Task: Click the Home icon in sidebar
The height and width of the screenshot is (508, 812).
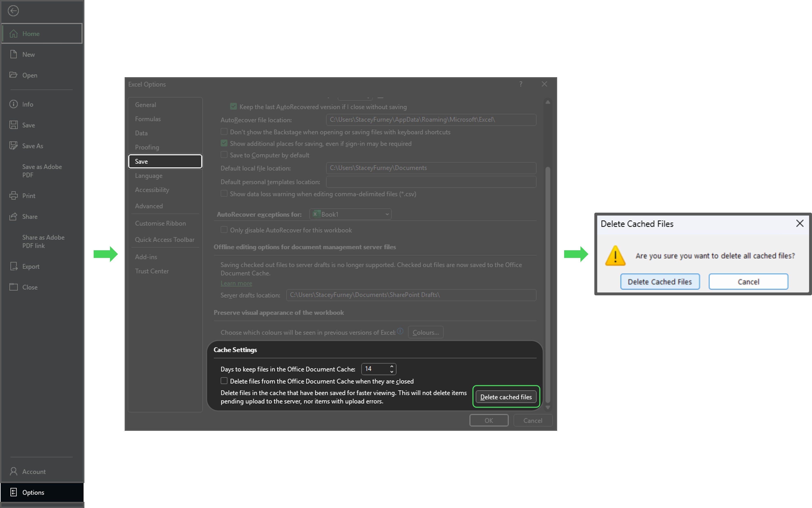Action: point(13,34)
